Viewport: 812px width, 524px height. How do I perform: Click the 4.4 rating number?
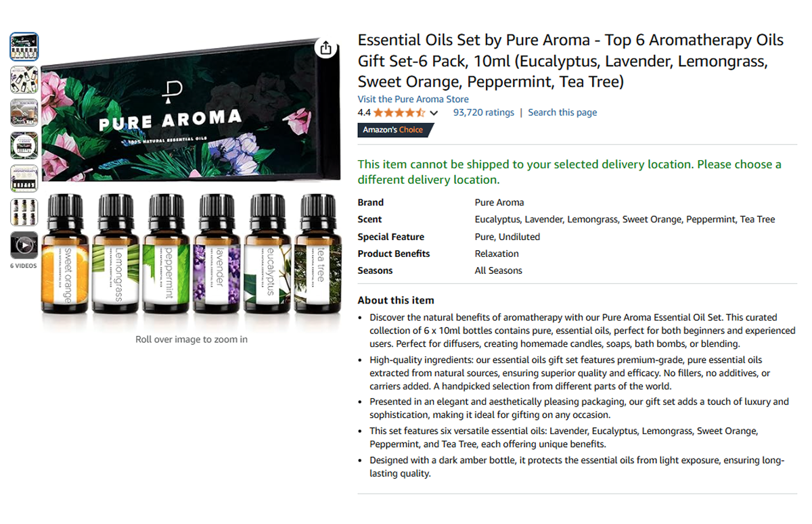click(364, 113)
